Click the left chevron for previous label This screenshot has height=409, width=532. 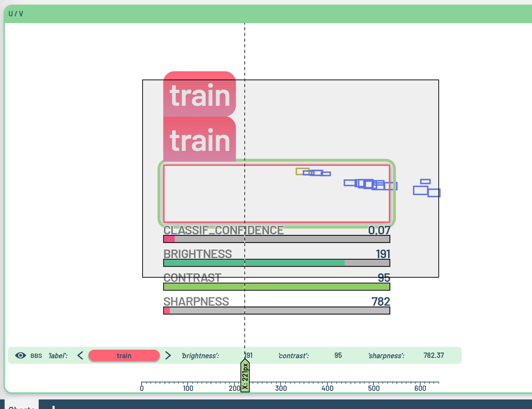point(80,355)
